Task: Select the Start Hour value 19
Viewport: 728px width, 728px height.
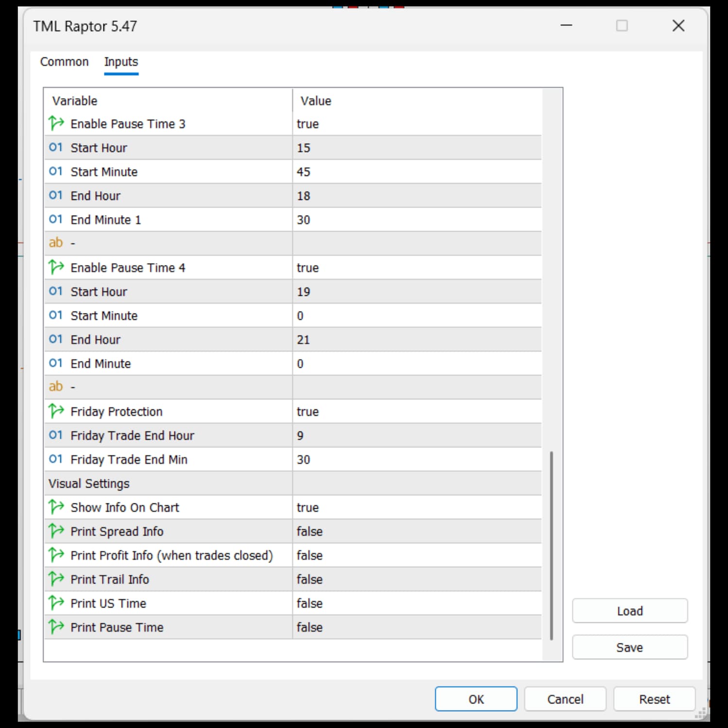Action: [303, 292]
